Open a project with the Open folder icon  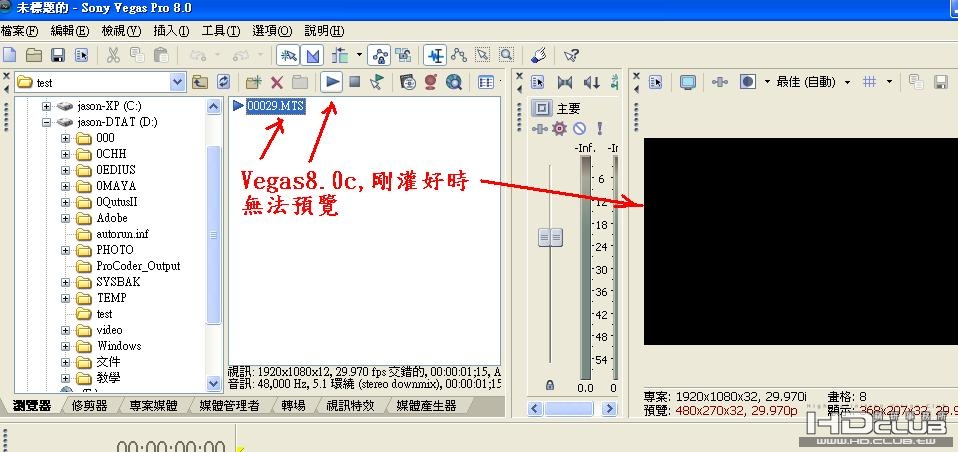click(34, 55)
